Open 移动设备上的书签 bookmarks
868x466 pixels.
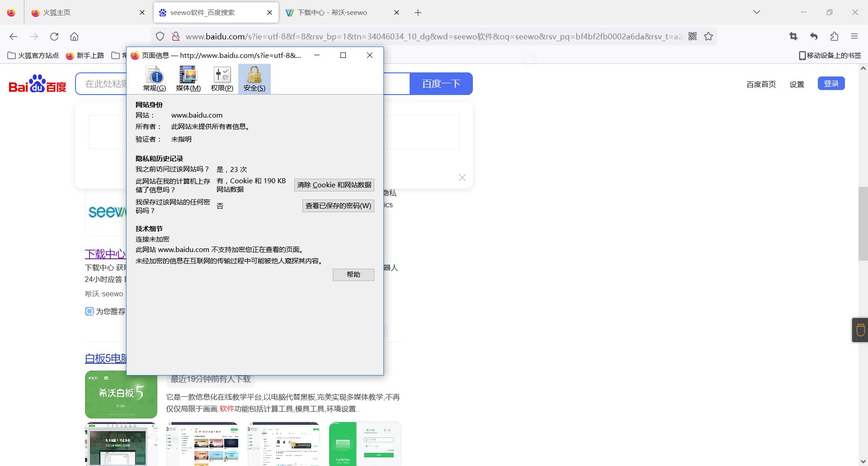(x=830, y=56)
